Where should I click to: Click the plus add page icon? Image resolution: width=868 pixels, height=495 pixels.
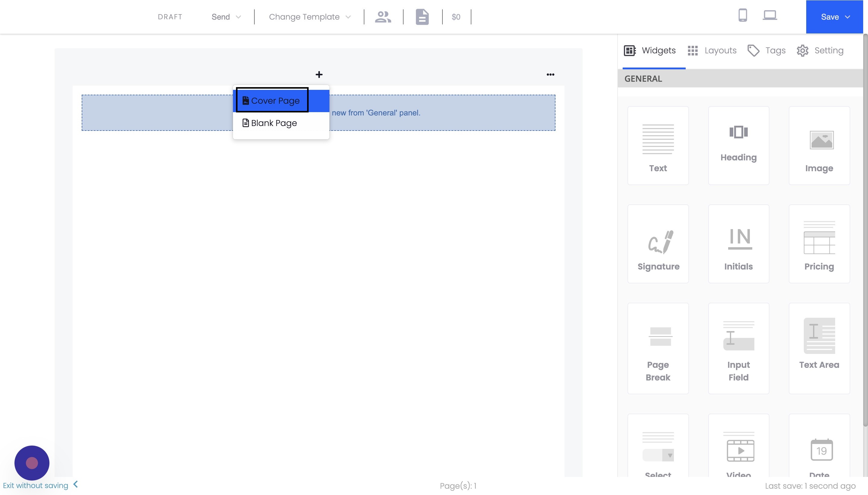coord(319,74)
